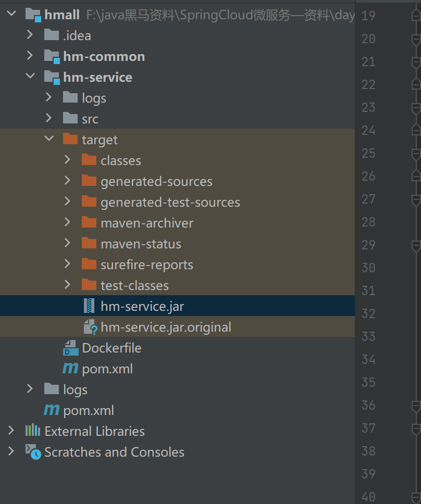
Task: Click the hm-service.jar archive icon
Action: point(89,306)
